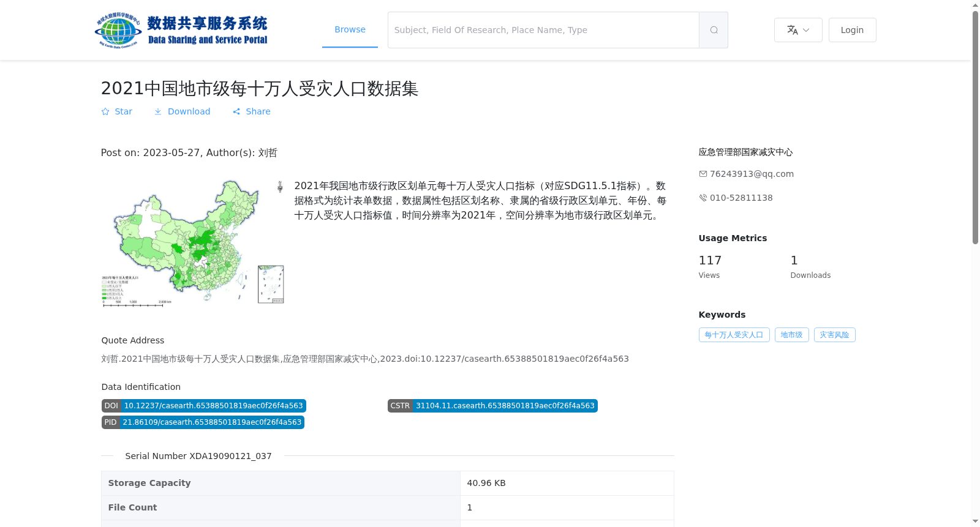980x527 pixels.
Task: Click the Data Sharing and Service Portal logo
Action: click(x=181, y=30)
